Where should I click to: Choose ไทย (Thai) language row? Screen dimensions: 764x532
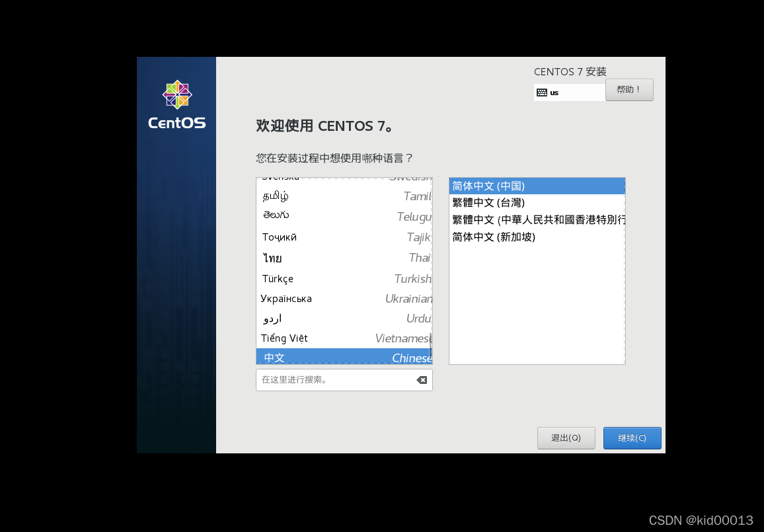point(344,258)
